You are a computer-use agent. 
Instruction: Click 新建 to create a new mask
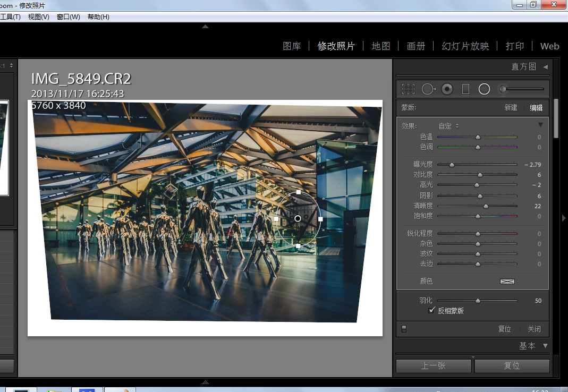click(511, 108)
